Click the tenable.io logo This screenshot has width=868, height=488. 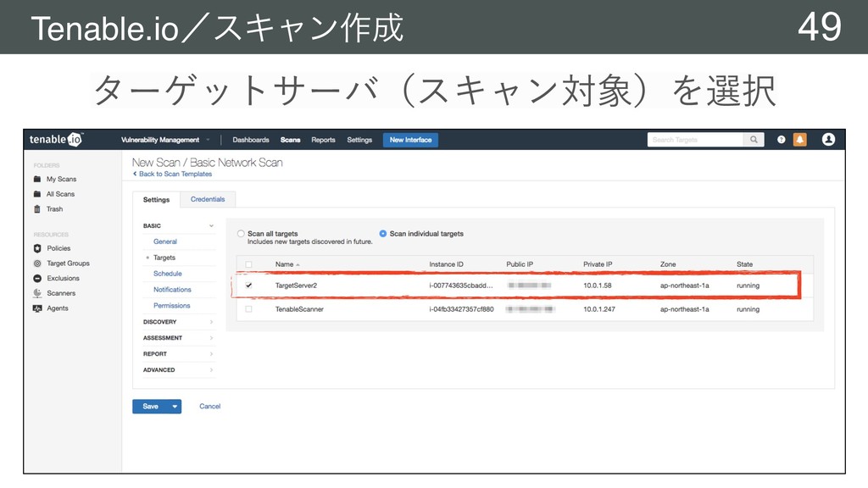click(x=56, y=140)
